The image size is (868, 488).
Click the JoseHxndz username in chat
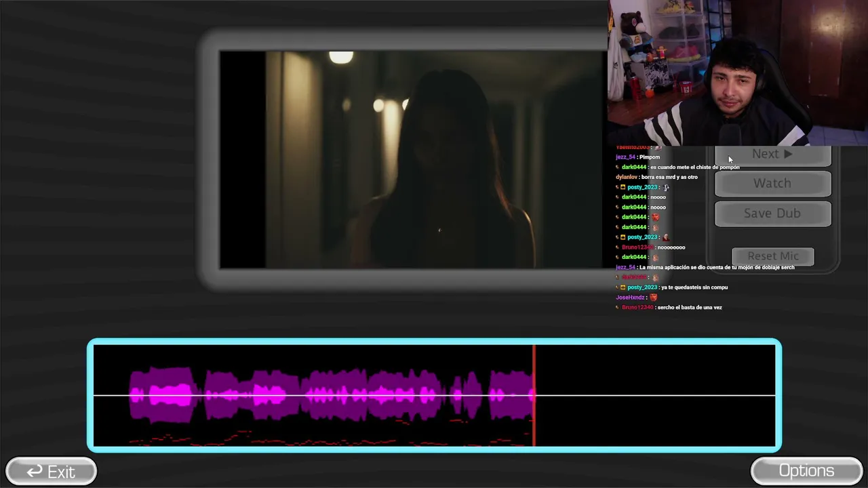click(630, 298)
